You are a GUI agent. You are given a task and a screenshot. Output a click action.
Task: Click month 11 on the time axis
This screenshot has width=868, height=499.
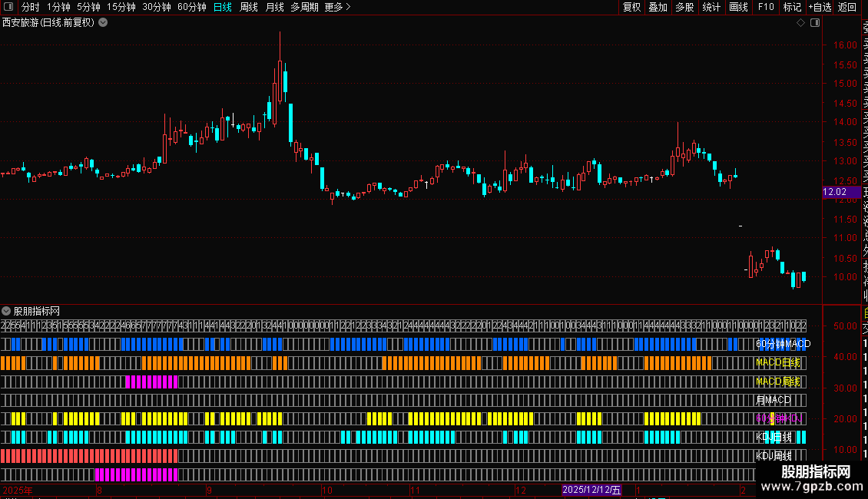(415, 490)
